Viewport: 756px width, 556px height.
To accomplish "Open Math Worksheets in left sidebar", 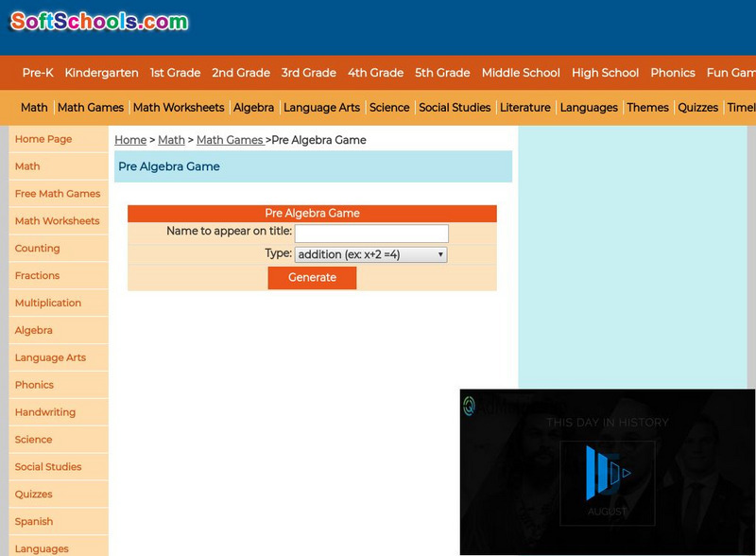I will [59, 220].
